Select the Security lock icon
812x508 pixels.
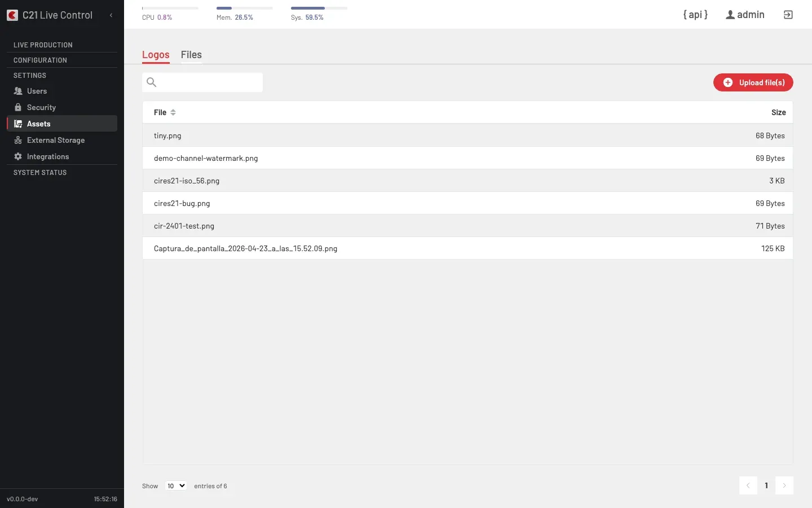[18, 107]
